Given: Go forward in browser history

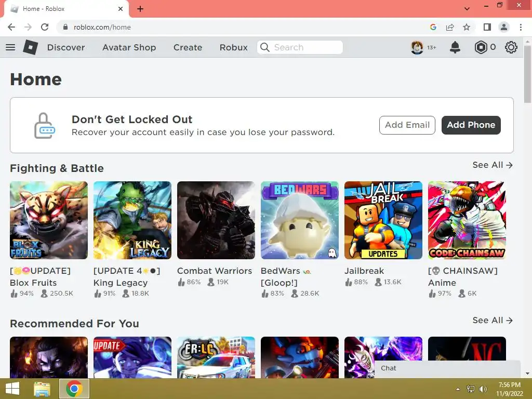Looking at the screenshot, I should coord(28,27).
